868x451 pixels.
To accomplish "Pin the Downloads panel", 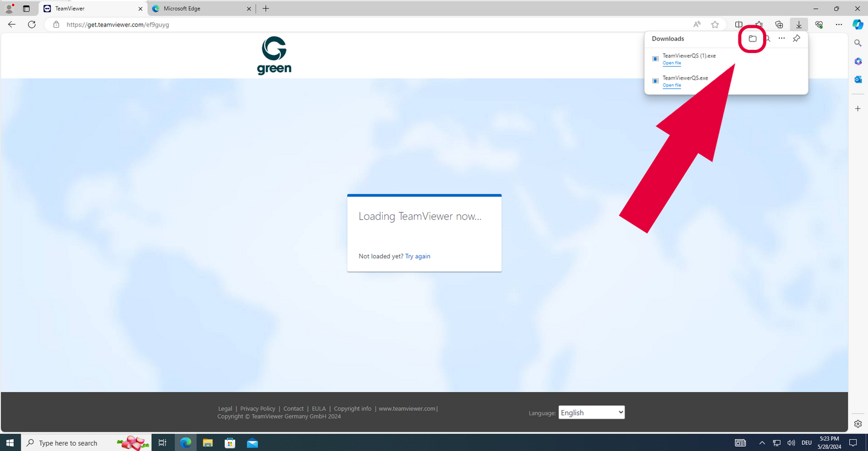I will (x=796, y=39).
